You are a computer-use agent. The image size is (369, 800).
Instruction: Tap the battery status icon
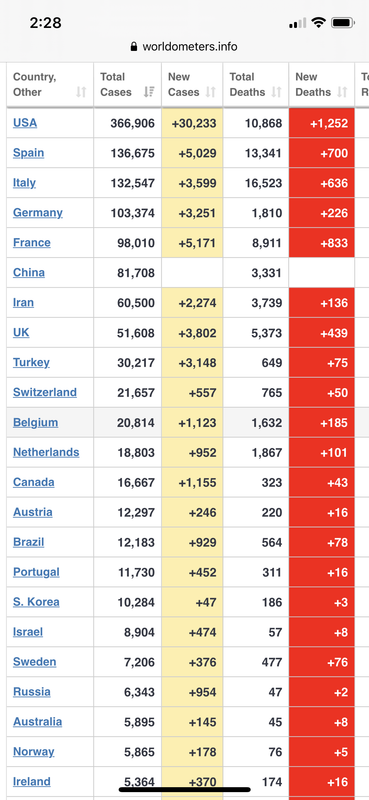[x=343, y=22]
